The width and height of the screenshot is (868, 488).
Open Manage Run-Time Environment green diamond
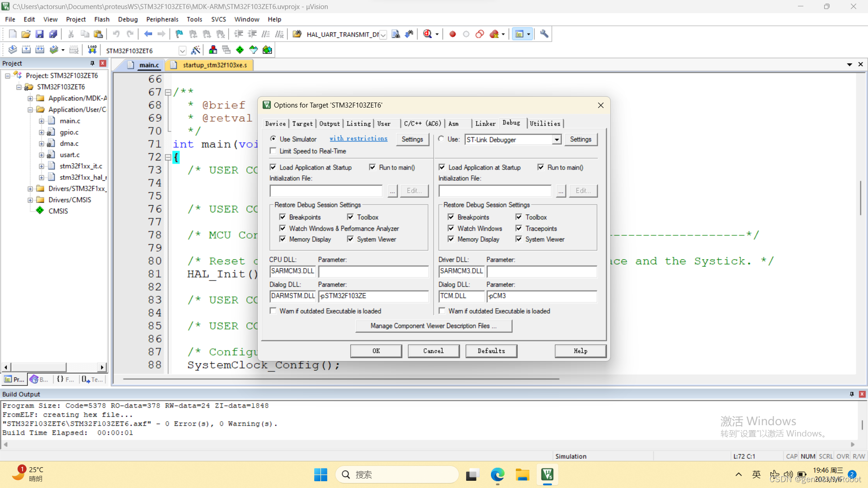tap(240, 50)
